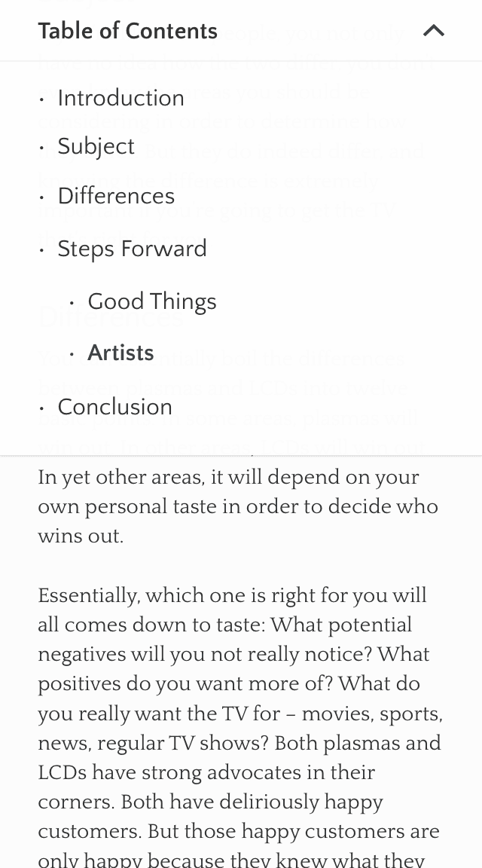Jump to the Conclusion section
The image size is (482, 868).
click(115, 407)
